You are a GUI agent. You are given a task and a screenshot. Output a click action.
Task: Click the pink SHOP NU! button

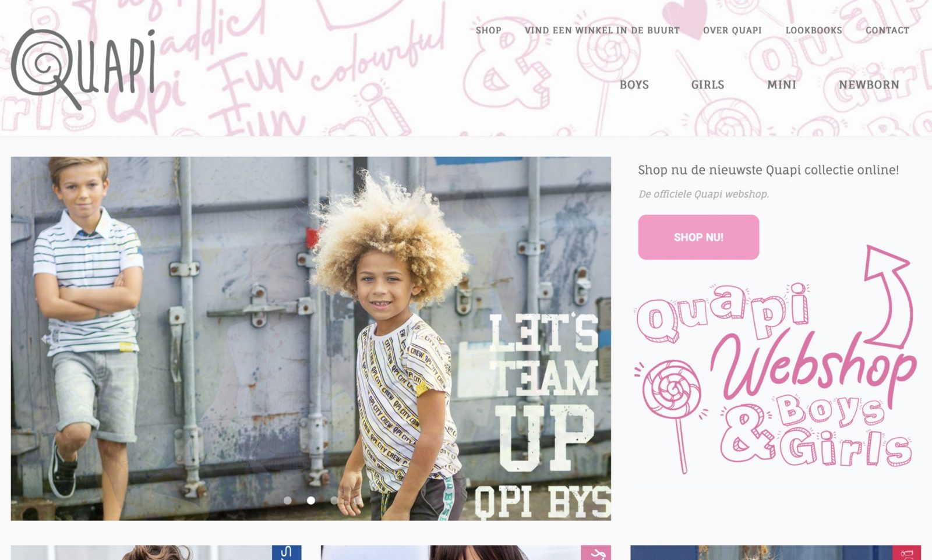click(x=698, y=237)
